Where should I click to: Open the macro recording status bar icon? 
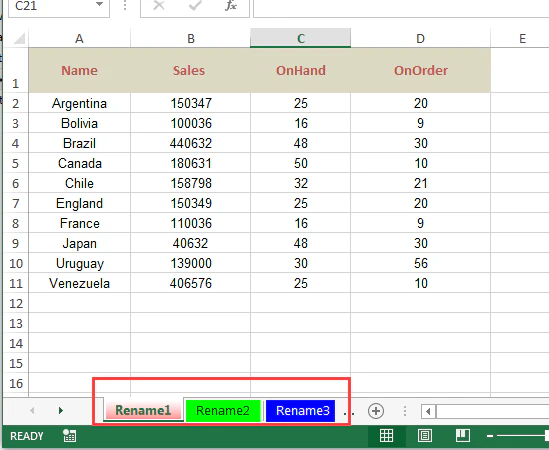(x=69, y=436)
